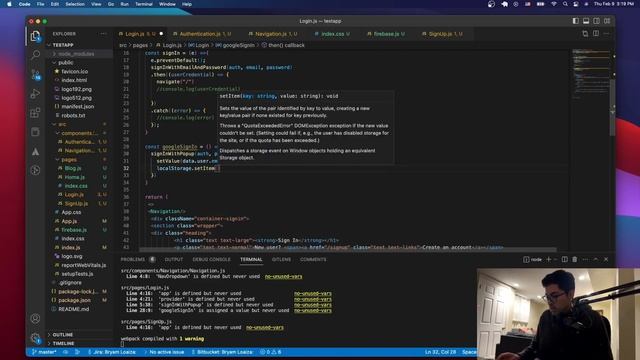640x360 pixels.
Task: Open the Comments panel tab
Action: (313, 260)
